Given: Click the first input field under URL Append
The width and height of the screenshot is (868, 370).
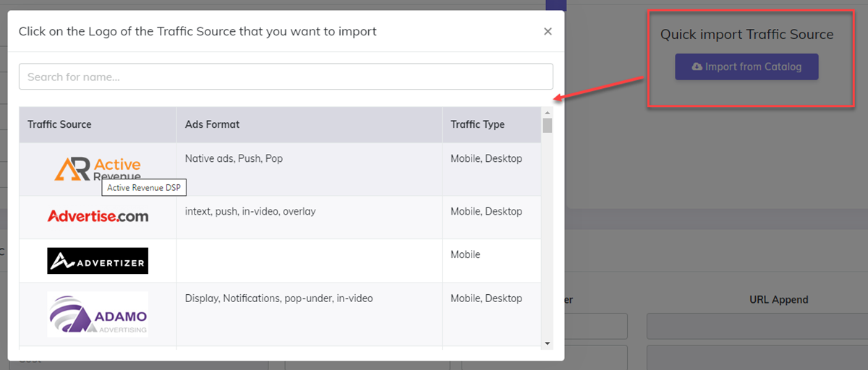Looking at the screenshot, I should tap(757, 326).
